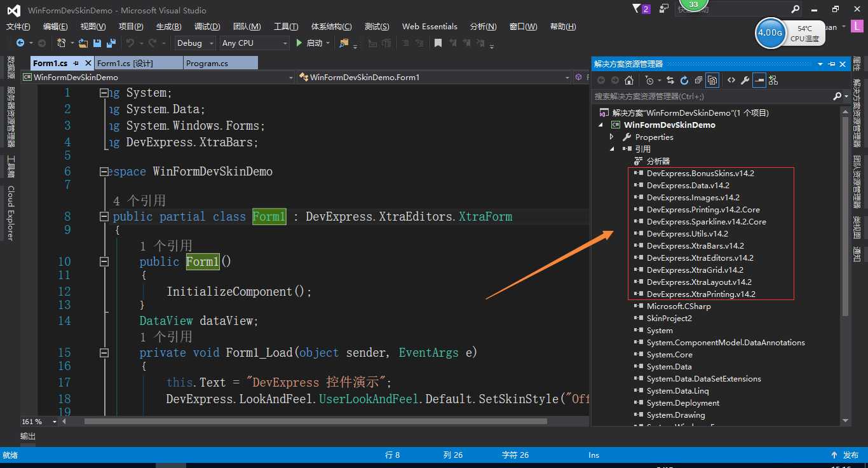Click Sync with Active Document icon
This screenshot has width=868, height=468.
(x=670, y=80)
